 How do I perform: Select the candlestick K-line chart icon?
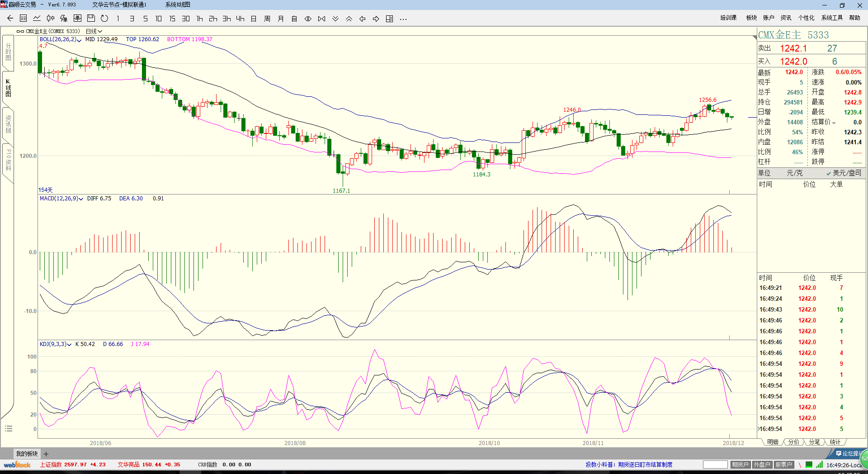(51, 19)
